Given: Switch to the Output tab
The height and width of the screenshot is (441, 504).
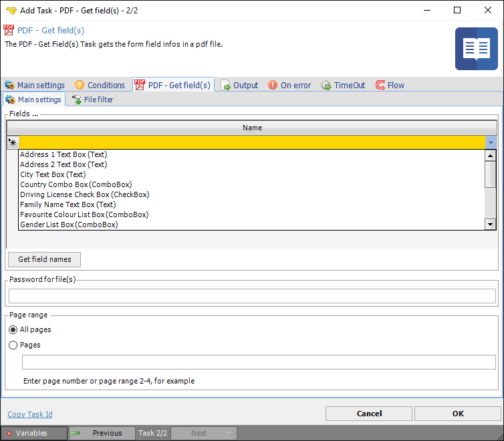Looking at the screenshot, I should pyautogui.click(x=240, y=85).
